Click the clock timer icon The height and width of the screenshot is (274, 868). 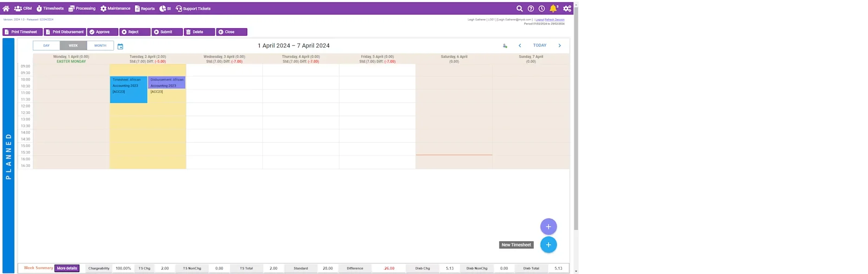(x=542, y=8)
